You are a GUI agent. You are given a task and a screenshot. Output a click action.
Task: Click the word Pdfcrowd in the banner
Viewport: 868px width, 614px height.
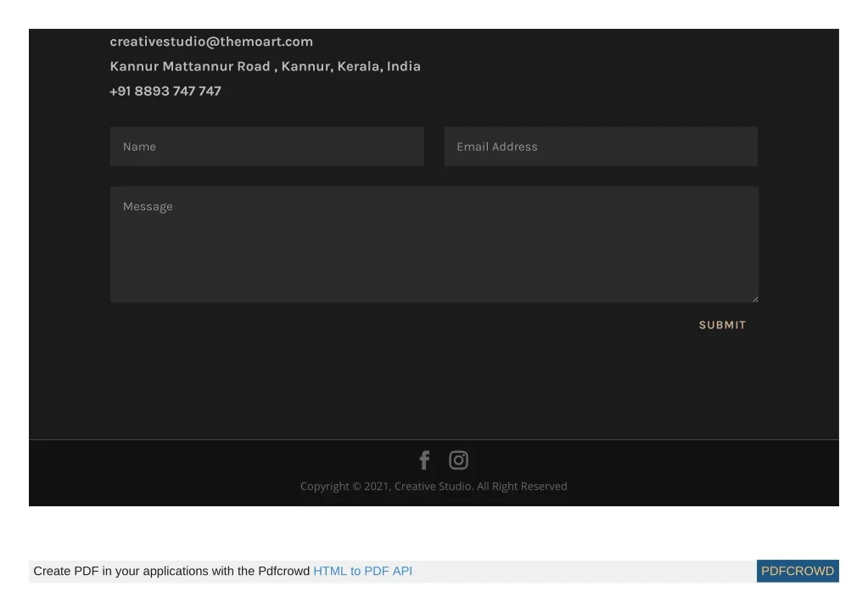[283, 572]
